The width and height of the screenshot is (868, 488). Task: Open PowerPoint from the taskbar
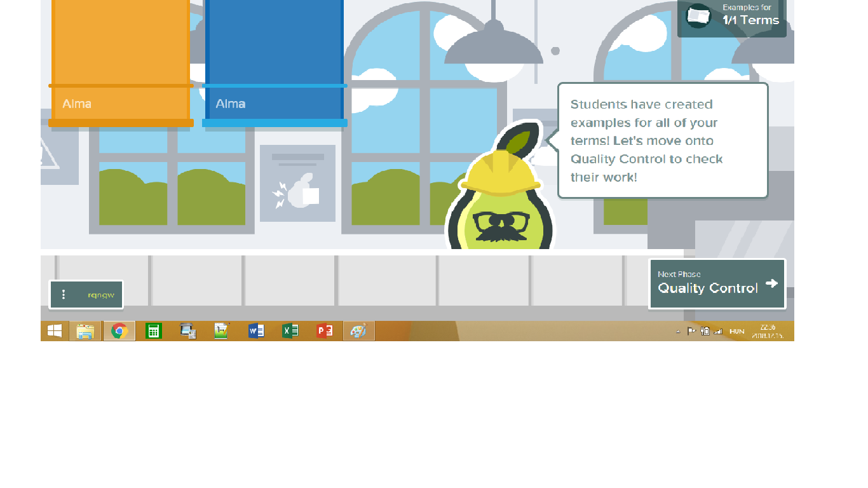pos(325,331)
